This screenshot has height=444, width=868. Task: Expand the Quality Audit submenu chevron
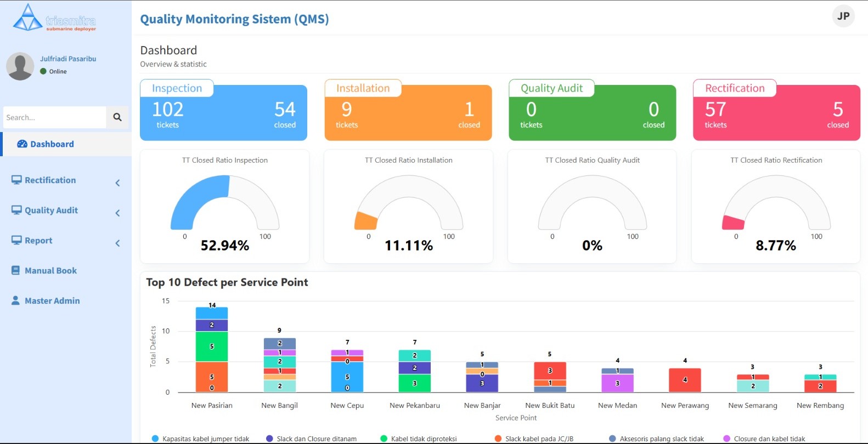(117, 213)
